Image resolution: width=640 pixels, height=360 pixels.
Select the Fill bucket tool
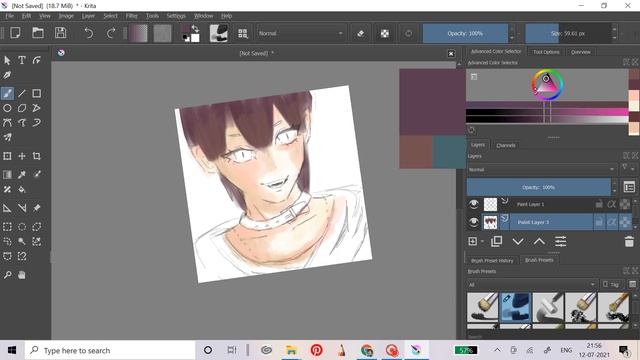point(22,189)
